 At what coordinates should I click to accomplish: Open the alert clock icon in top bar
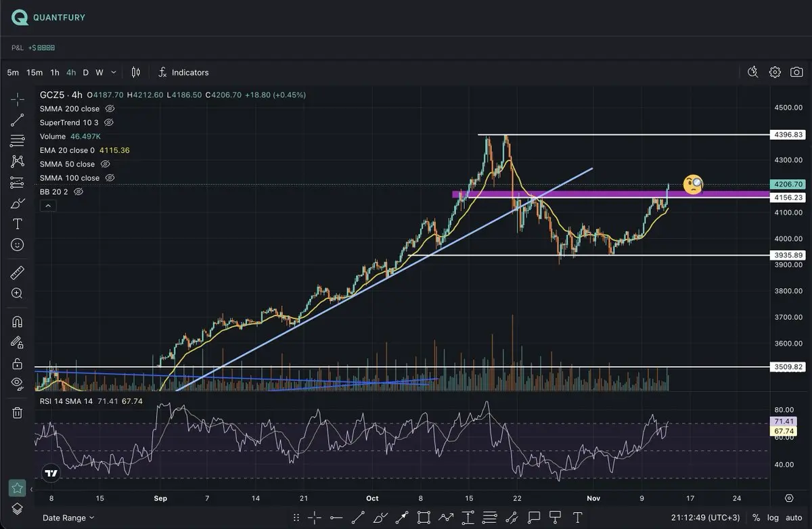point(753,72)
